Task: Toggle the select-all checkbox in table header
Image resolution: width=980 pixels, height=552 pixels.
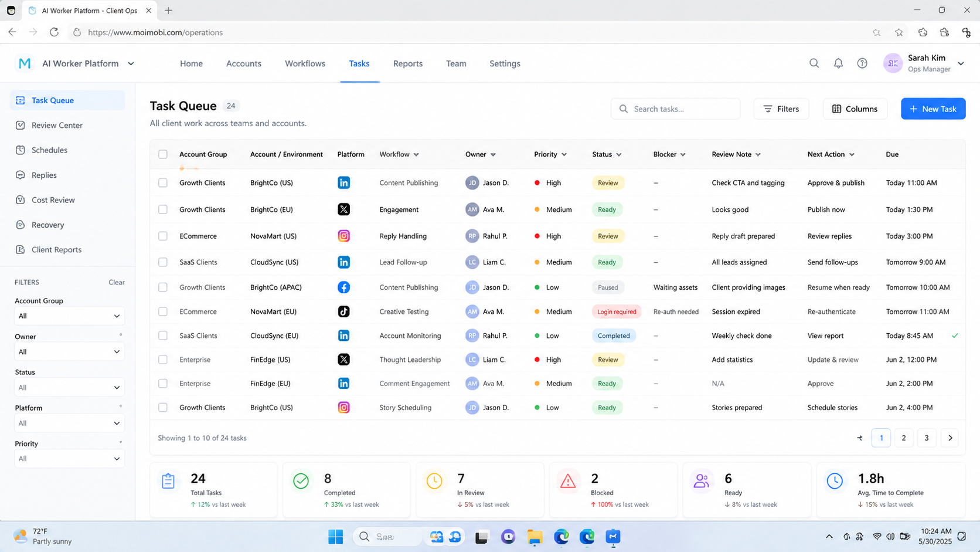Action: [163, 154]
